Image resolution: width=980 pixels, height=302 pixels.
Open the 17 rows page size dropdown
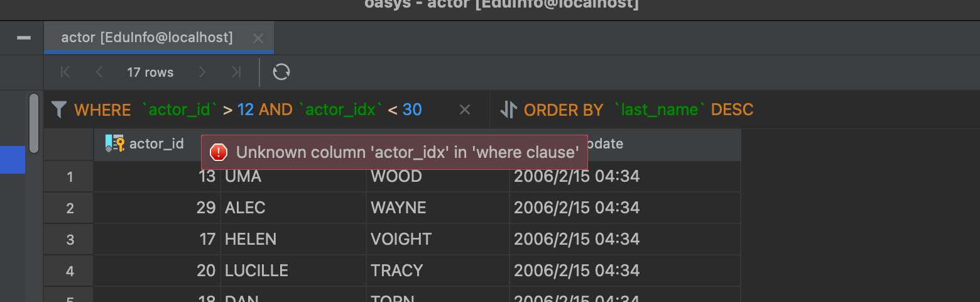tap(150, 72)
